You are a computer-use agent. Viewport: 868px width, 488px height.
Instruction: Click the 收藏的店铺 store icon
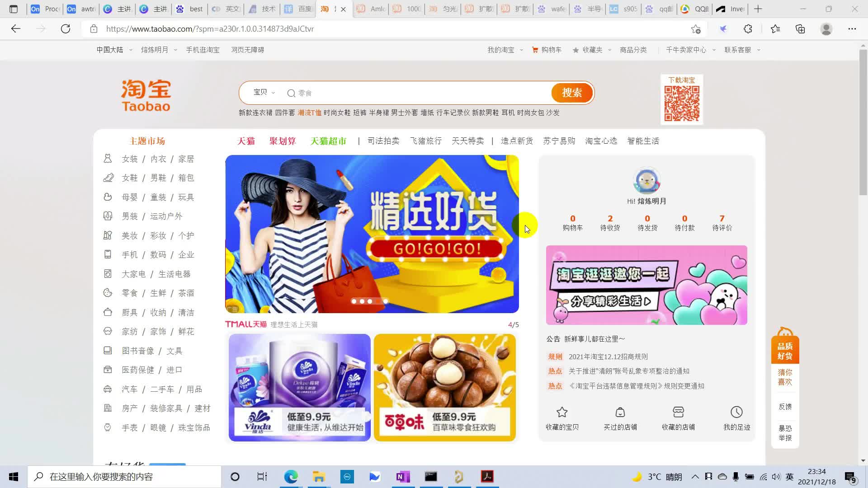pos(678,412)
